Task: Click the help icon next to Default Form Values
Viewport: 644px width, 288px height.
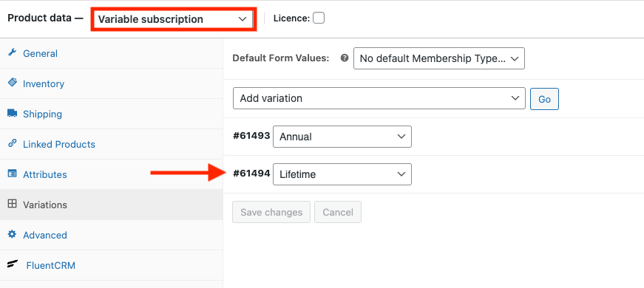Action: click(x=345, y=58)
